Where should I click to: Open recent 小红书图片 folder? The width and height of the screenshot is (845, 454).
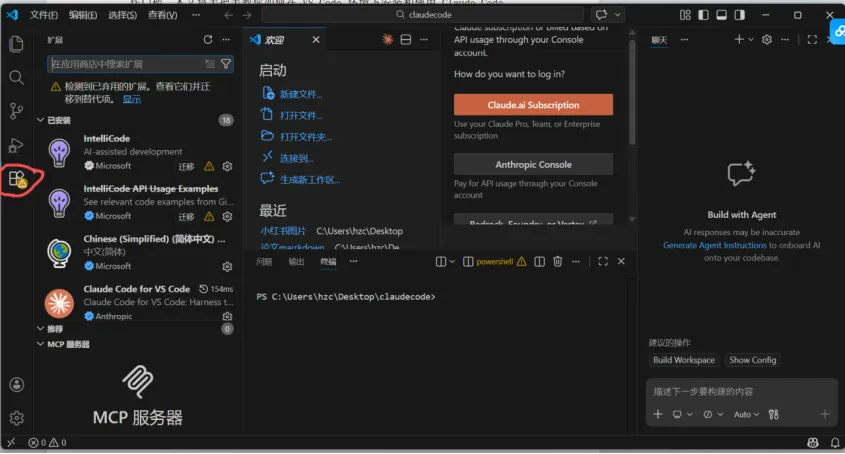click(x=283, y=231)
